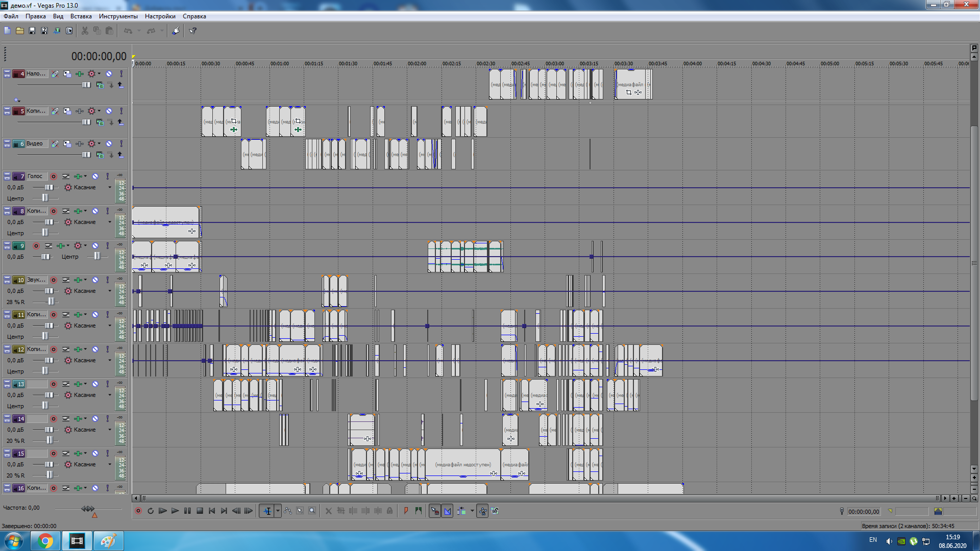Open the Redo history dropdown arrow
This screenshot has height=551, width=980.
[162, 31]
